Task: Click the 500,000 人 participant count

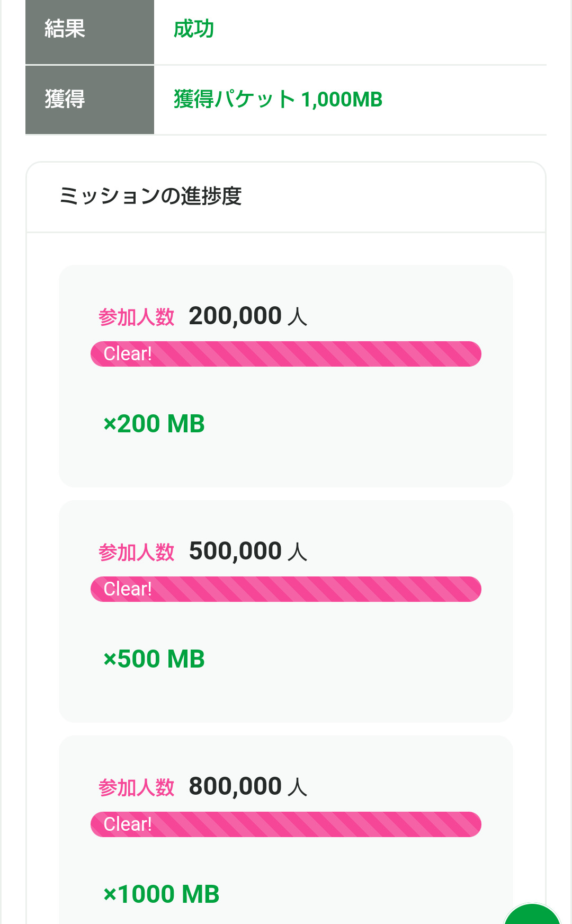Action: point(248,552)
